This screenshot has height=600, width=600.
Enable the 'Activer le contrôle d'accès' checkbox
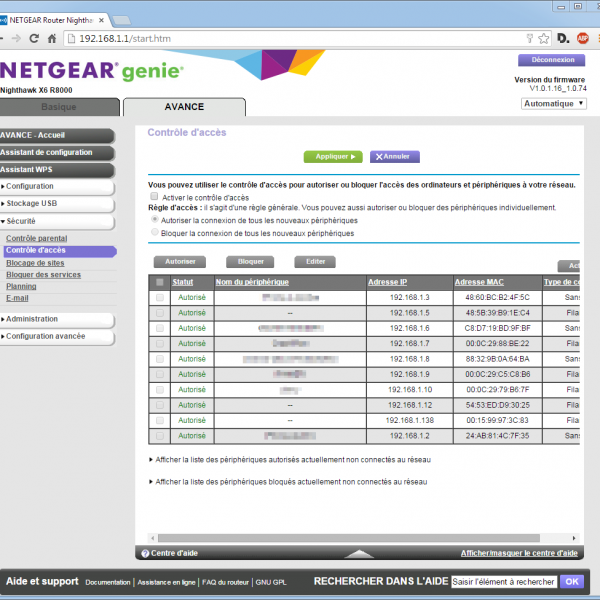coord(154,197)
